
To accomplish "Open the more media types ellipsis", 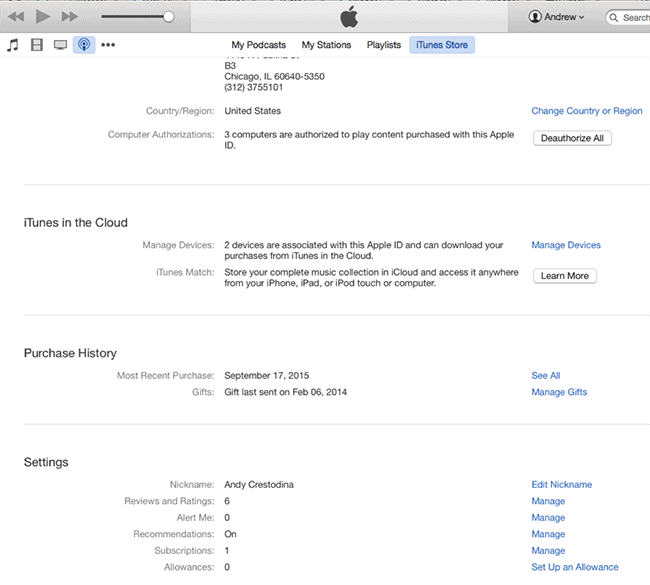I will (108, 45).
